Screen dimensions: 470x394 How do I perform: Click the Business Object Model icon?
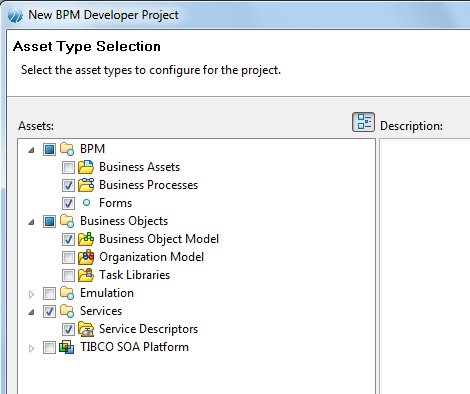86,239
